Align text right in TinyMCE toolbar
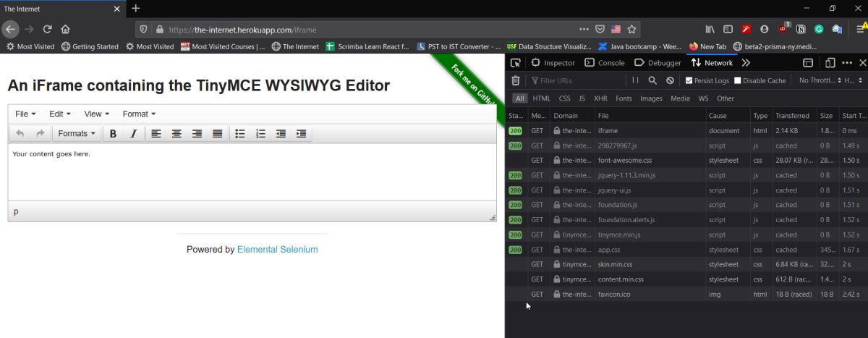The image size is (868, 338). pyautogui.click(x=197, y=133)
